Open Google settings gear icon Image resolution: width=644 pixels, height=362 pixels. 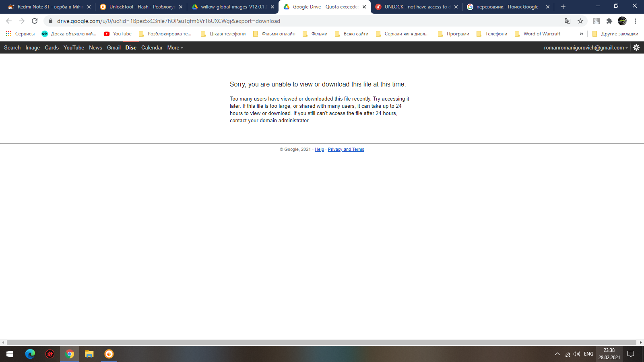(x=636, y=47)
